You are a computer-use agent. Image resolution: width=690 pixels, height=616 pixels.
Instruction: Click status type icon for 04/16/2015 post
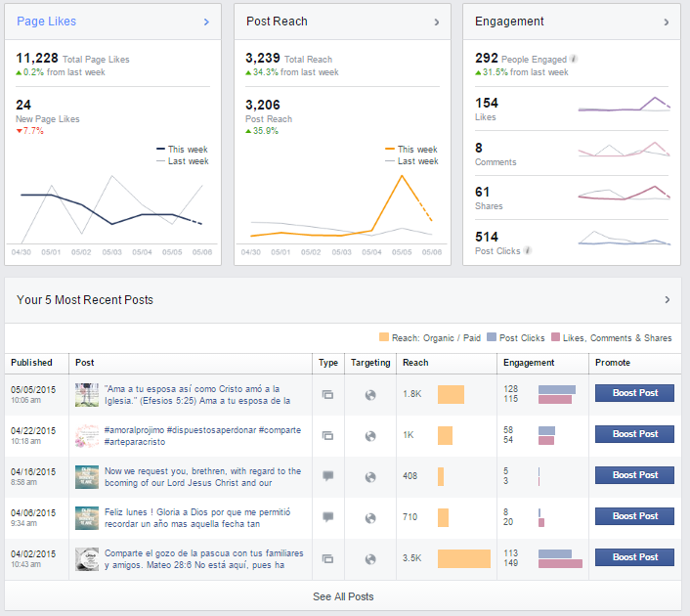327,476
